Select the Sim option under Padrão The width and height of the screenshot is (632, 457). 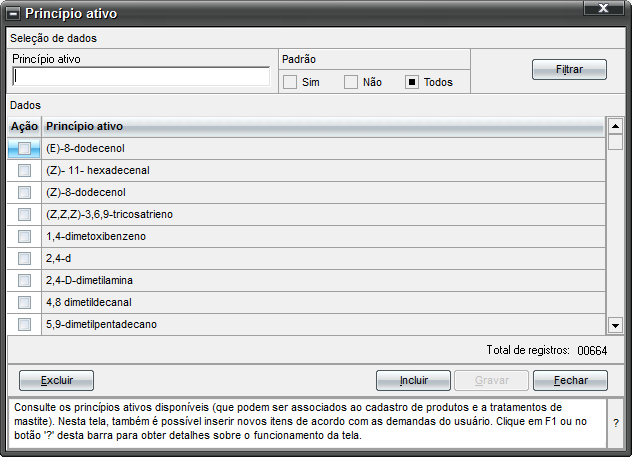pos(290,82)
